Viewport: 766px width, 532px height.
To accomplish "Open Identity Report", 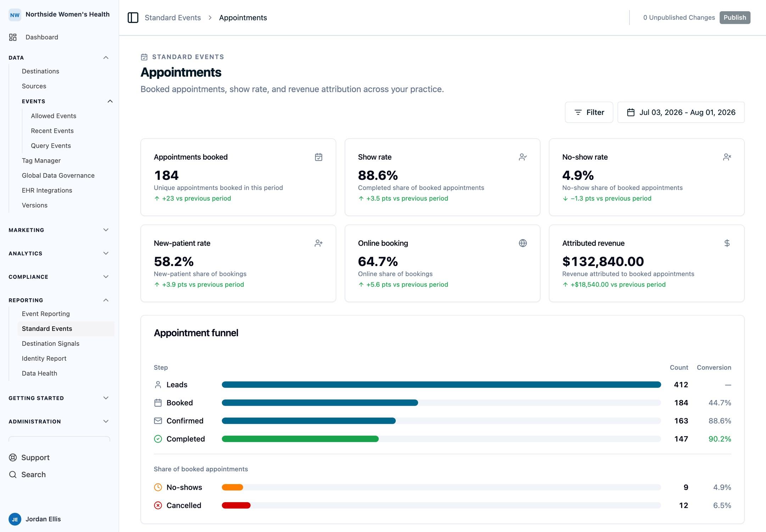I will (x=44, y=359).
